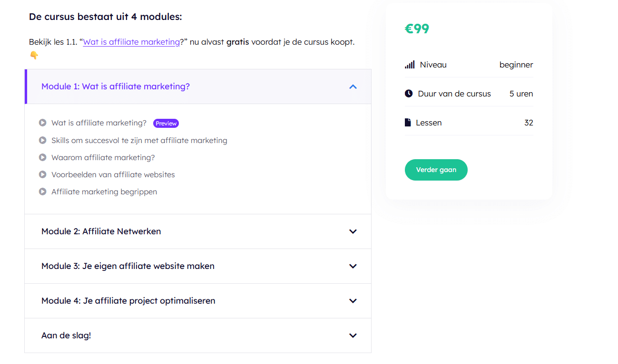The image size is (618, 364).
Task: Expand the 'Aan de slag!' section chevron
Action: (x=353, y=335)
